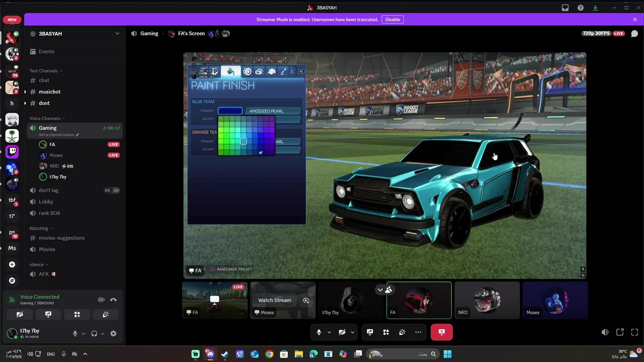
Task: Click Watch Stream on Moses tile
Action: click(x=274, y=300)
